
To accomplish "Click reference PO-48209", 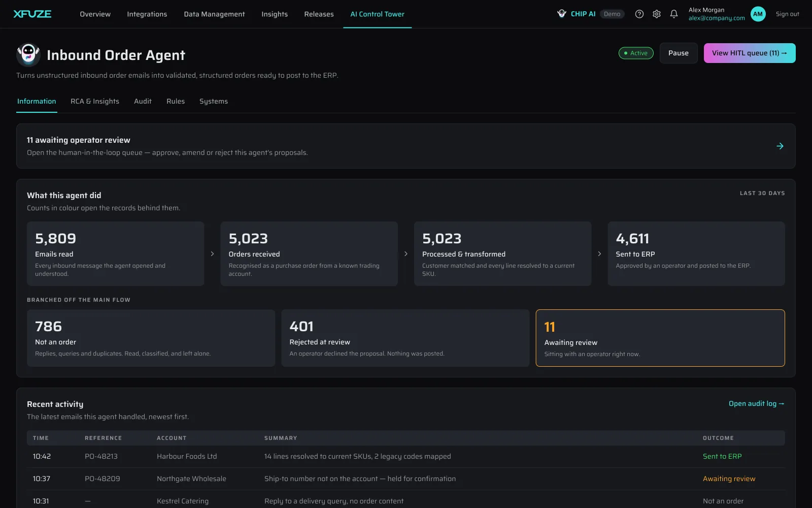I will click(103, 479).
